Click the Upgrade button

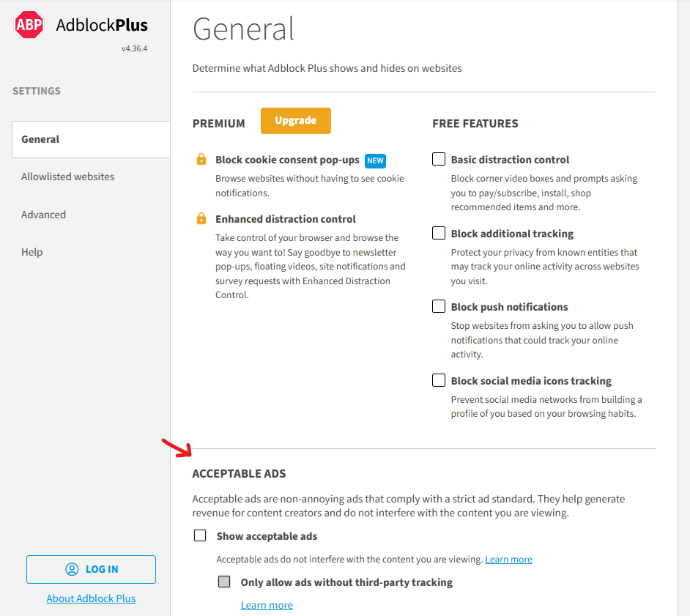pyautogui.click(x=295, y=120)
